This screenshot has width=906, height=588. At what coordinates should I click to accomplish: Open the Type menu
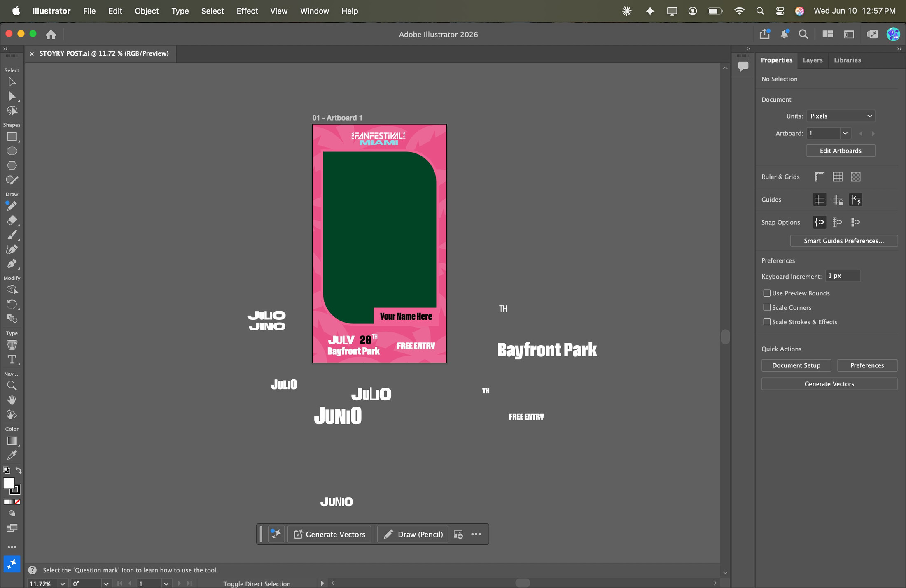pyautogui.click(x=180, y=11)
